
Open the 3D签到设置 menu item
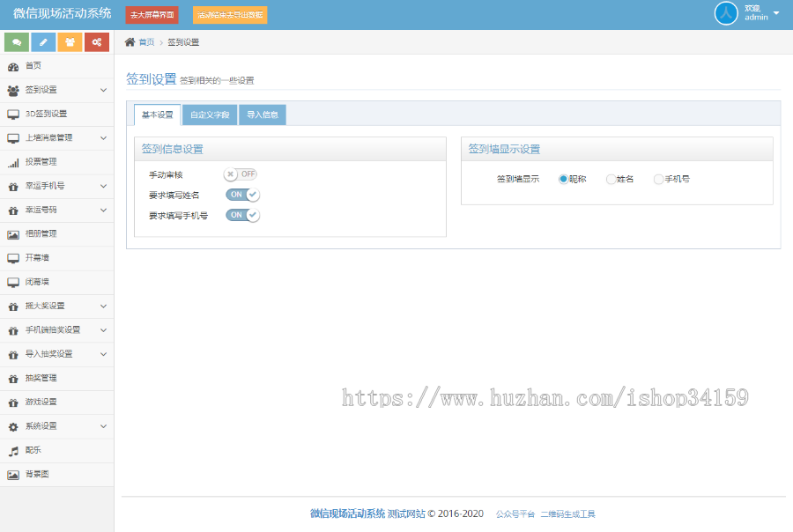[x=56, y=114]
